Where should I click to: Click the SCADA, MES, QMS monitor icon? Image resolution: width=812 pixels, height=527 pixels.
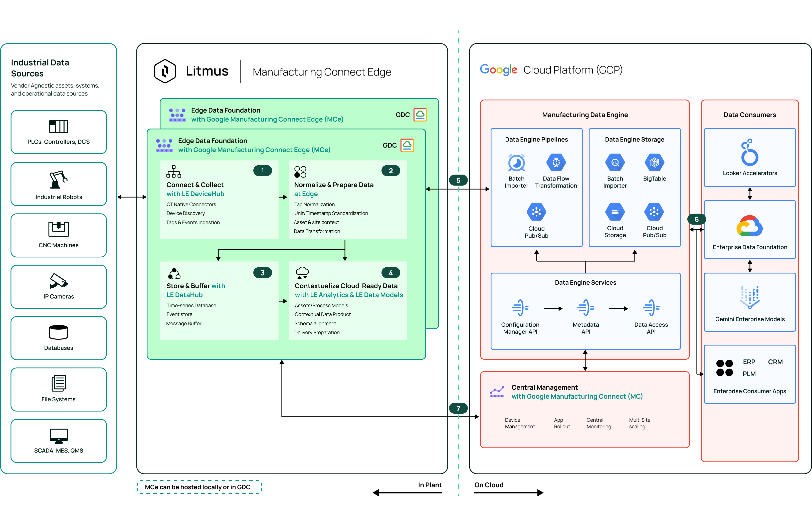point(58,436)
